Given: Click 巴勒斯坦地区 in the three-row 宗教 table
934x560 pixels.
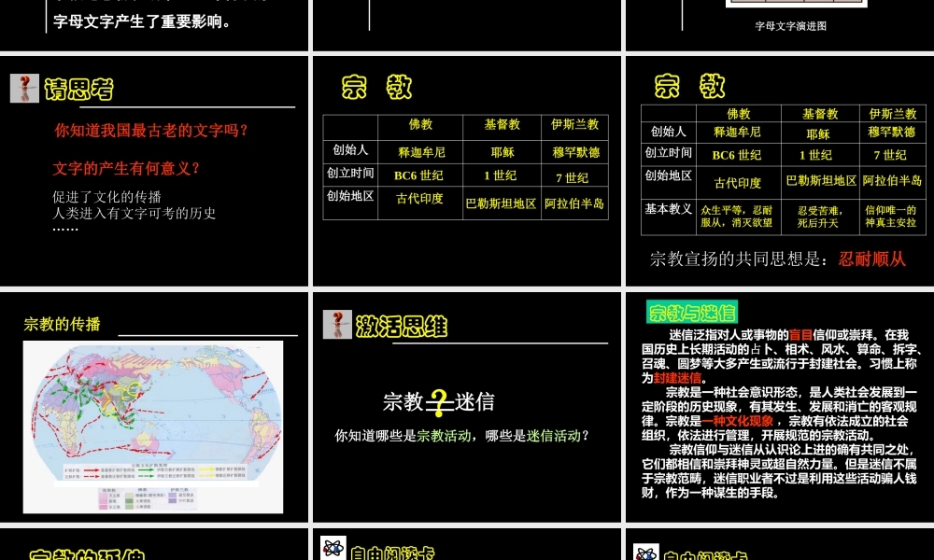Looking at the screenshot, I should pos(501,203).
